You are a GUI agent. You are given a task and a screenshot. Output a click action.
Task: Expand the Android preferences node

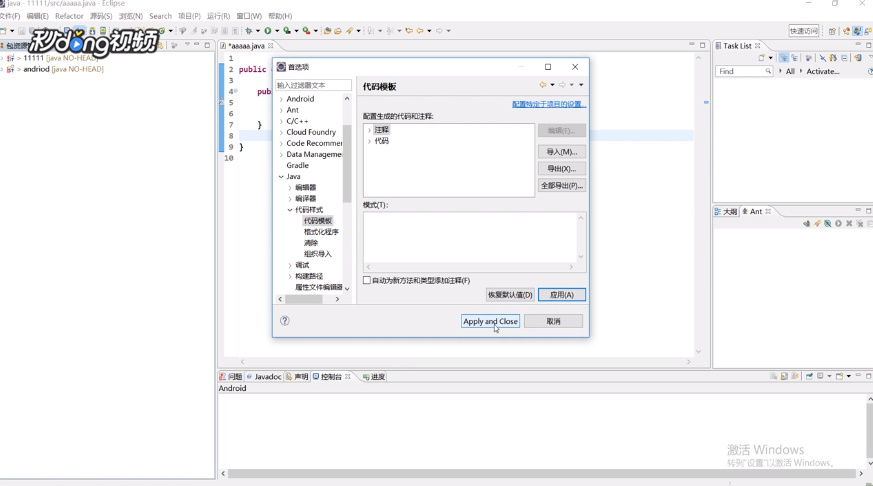(281, 99)
